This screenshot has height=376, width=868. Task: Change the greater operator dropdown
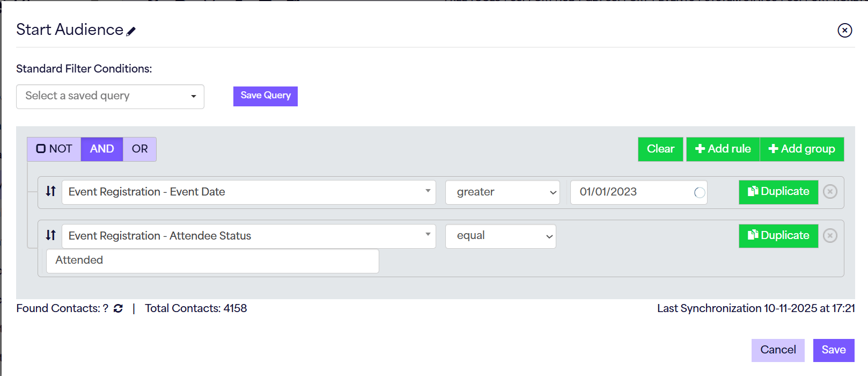coord(502,192)
